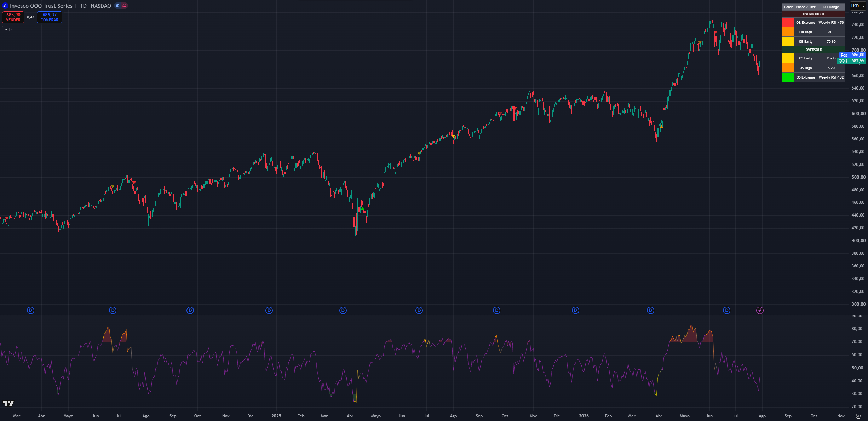Expand the collapsed indicators legend showing 5
This screenshot has height=421, width=868.
8,30
